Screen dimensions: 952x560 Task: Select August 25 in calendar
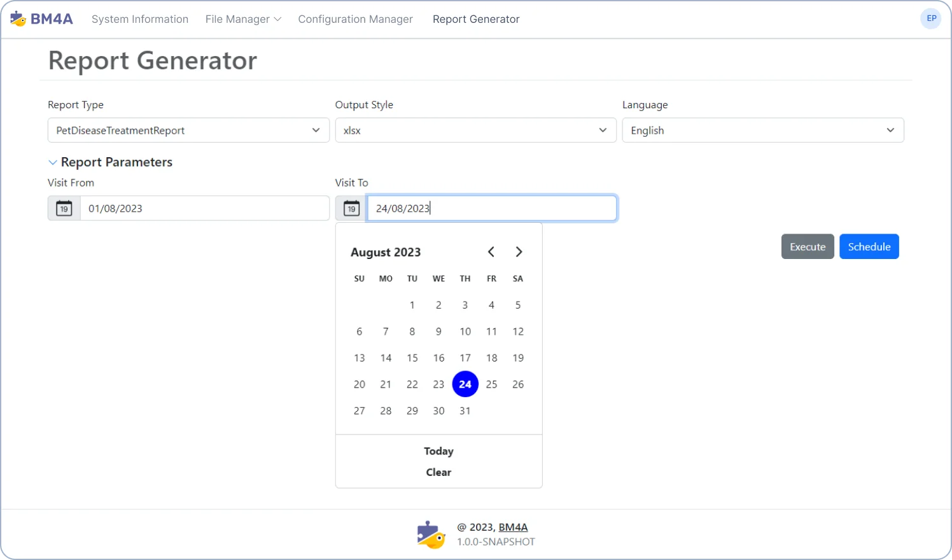point(491,384)
